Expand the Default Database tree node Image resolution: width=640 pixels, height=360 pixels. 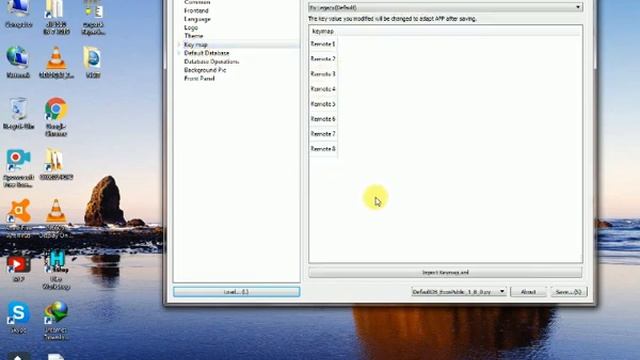(179, 53)
